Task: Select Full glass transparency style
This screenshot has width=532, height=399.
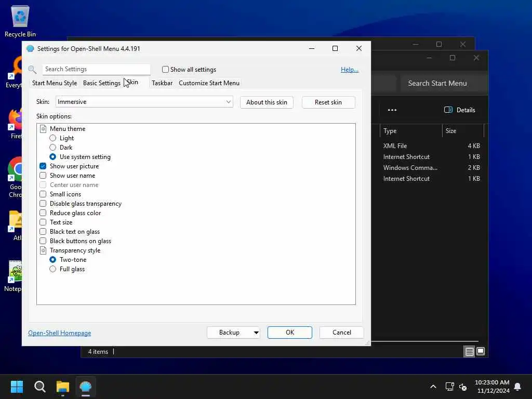Action: (52, 269)
